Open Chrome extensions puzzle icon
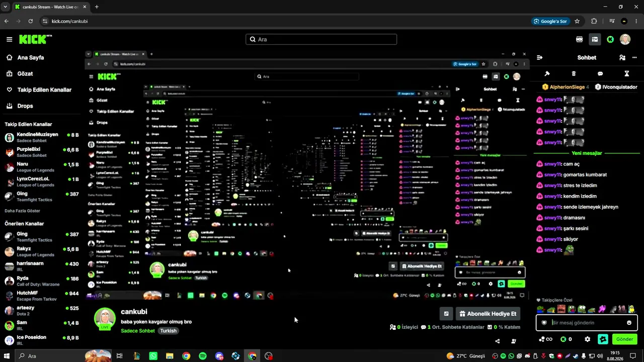644x362 pixels. [x=594, y=21]
